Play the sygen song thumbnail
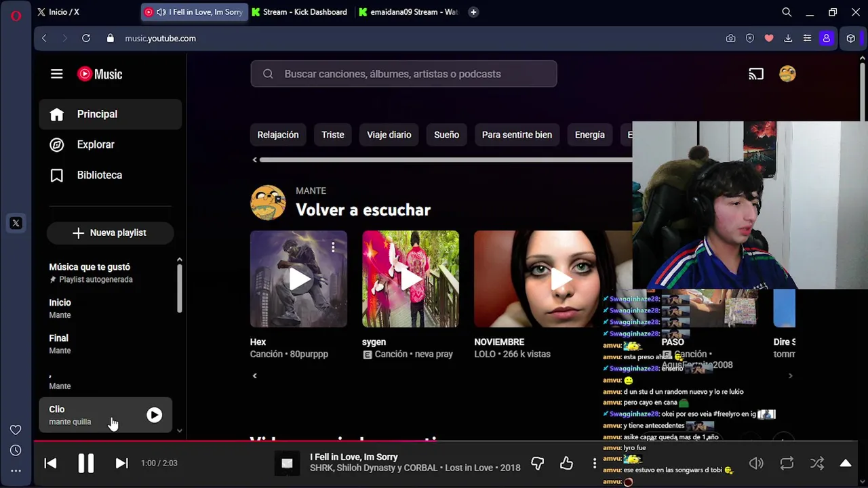 point(410,279)
